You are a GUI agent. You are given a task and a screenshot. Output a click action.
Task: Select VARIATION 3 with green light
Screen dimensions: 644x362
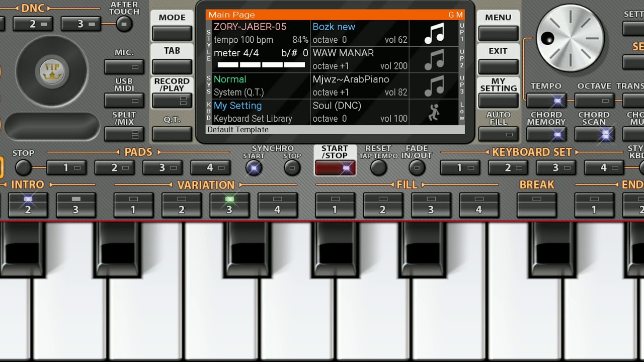[x=229, y=205]
